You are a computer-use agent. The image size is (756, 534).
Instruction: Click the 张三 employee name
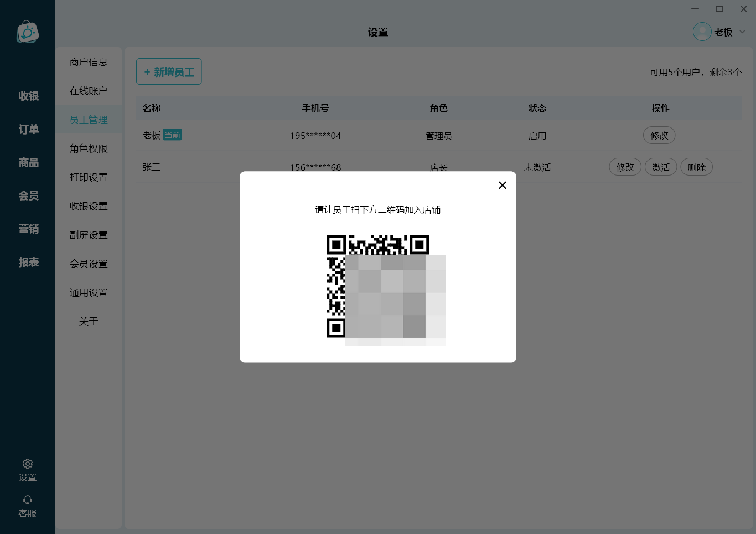(151, 167)
